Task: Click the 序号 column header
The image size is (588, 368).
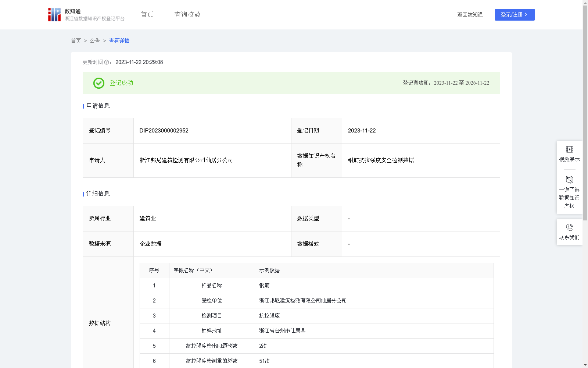Action: click(x=154, y=270)
